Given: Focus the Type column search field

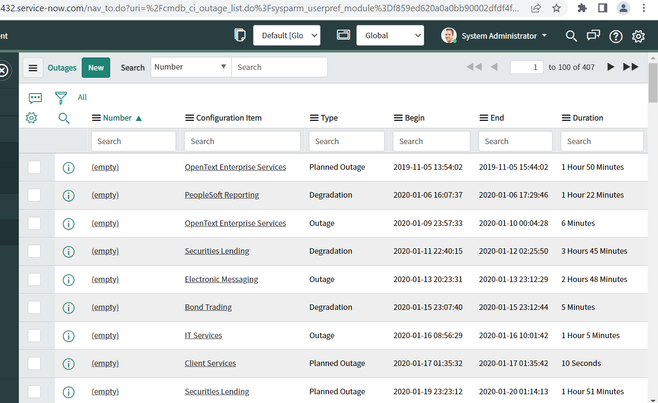Looking at the screenshot, I should [x=347, y=141].
